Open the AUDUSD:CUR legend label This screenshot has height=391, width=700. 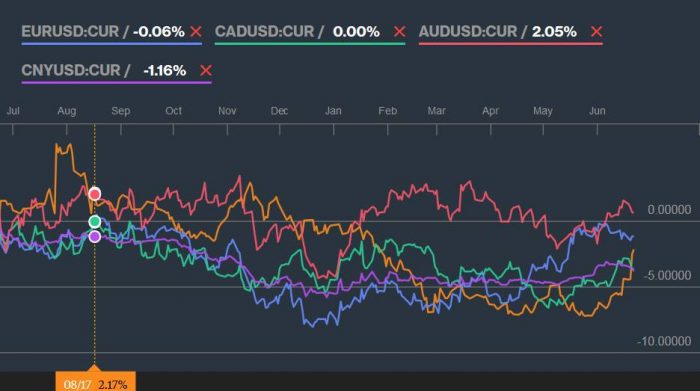[468, 32]
